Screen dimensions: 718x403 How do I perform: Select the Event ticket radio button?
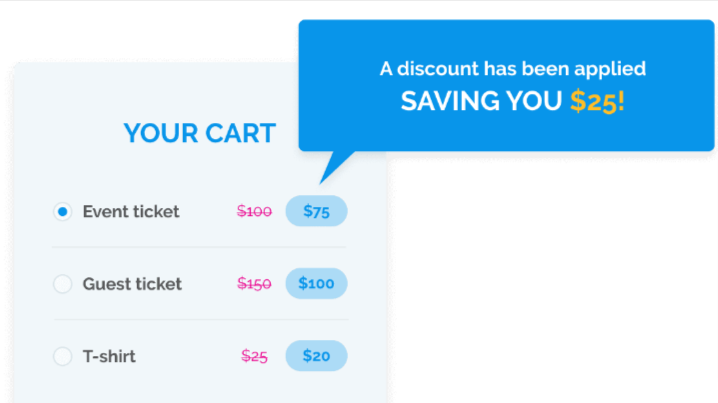(x=62, y=212)
